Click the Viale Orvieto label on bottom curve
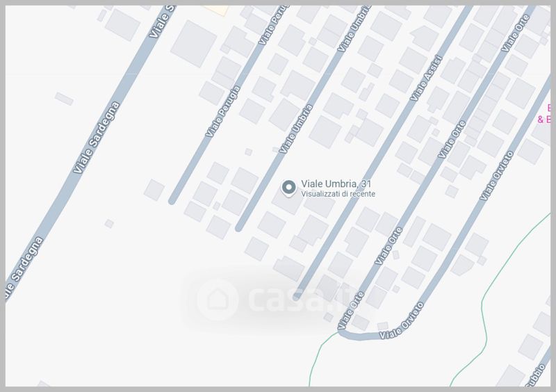 click(402, 320)
